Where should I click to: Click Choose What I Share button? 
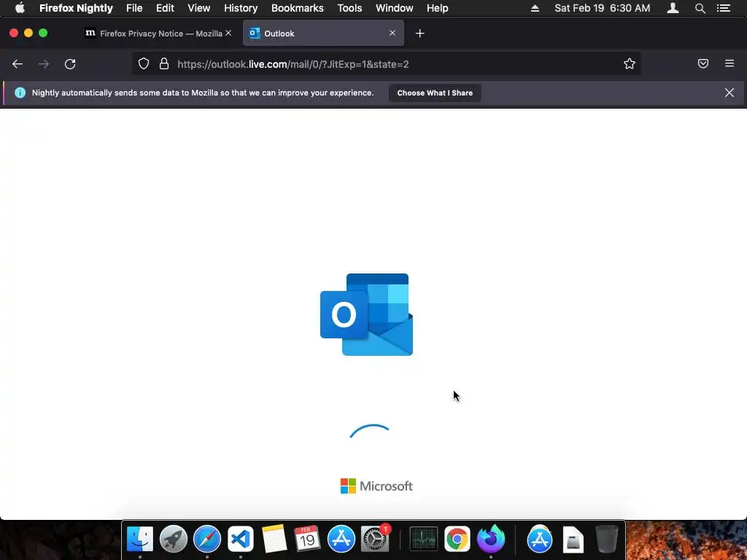435,93
